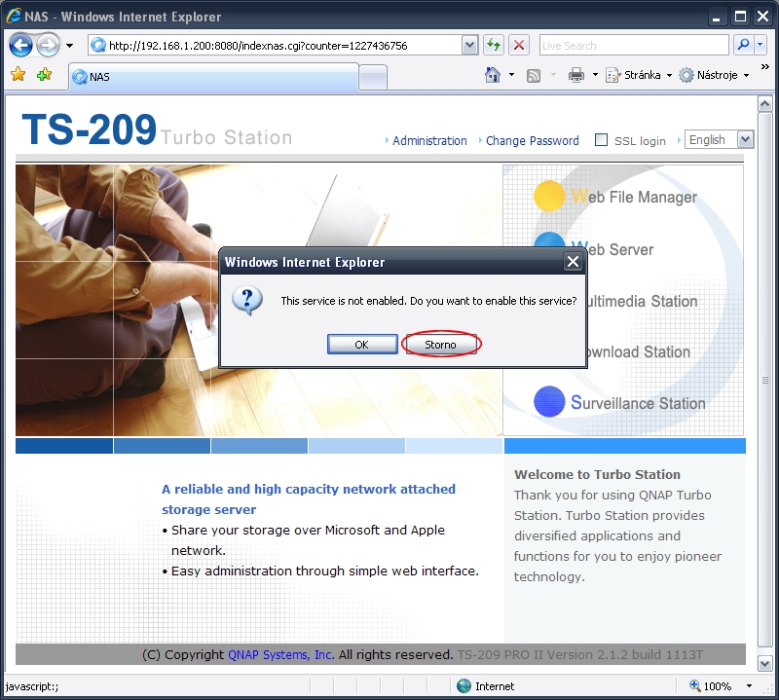Click the page scrollbar up arrow
Viewport: 779px width, 700px height.
tap(764, 104)
